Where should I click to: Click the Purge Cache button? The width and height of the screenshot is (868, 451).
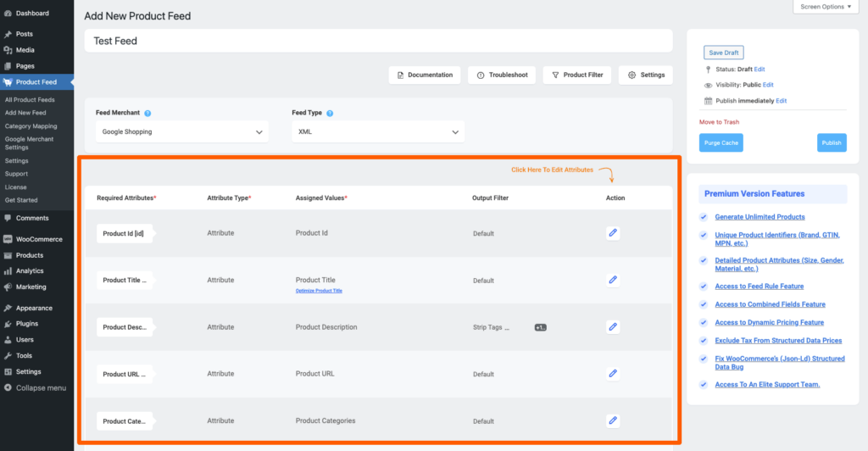[721, 142]
